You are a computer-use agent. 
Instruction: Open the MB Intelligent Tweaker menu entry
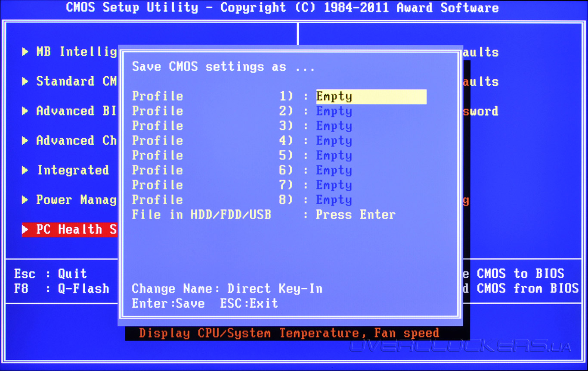(x=70, y=52)
